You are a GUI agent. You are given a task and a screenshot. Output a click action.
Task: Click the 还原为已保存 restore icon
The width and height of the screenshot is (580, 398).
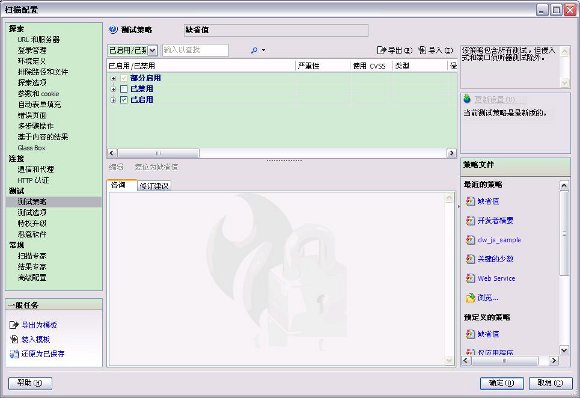click(x=14, y=354)
